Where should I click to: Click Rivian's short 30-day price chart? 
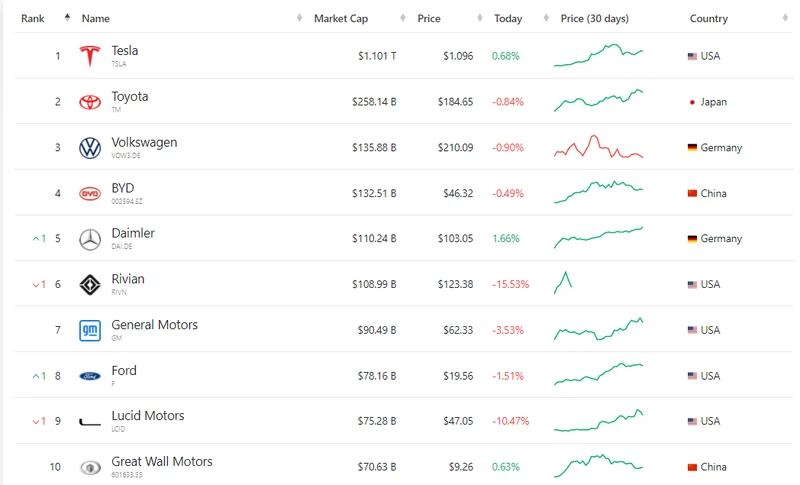563,283
